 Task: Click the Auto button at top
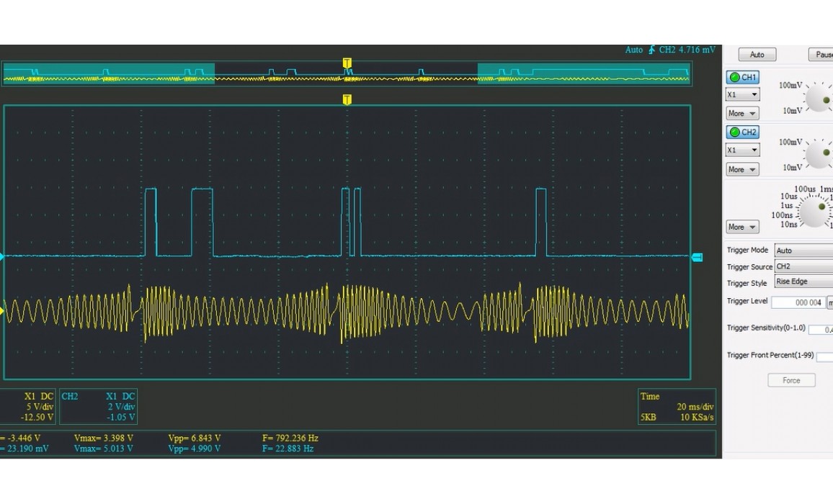pos(757,55)
